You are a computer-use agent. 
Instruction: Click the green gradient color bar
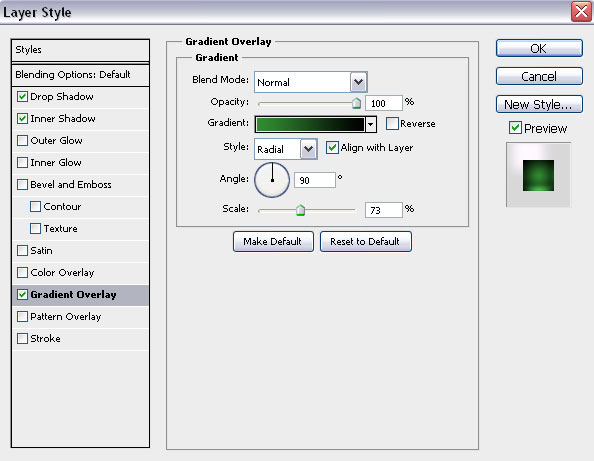pyautogui.click(x=310, y=124)
